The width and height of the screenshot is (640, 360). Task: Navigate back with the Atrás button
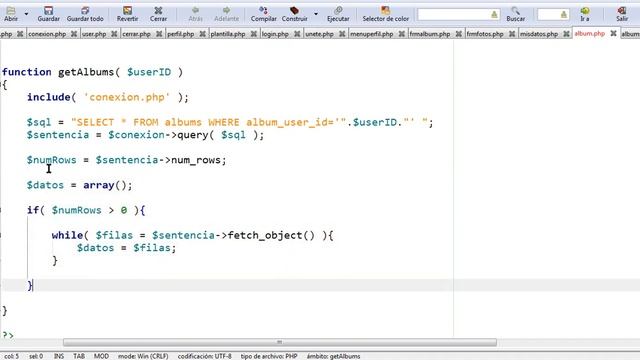pyautogui.click(x=195, y=14)
